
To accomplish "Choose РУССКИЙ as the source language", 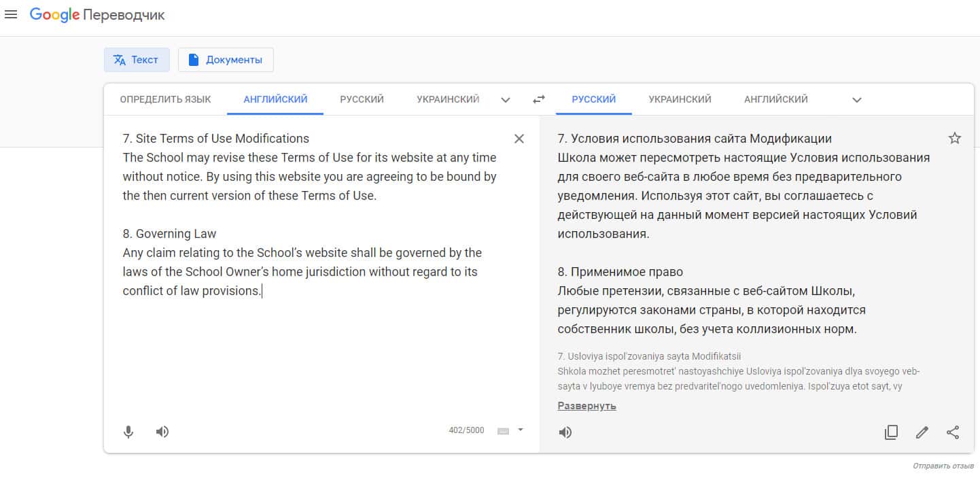I will click(x=362, y=99).
